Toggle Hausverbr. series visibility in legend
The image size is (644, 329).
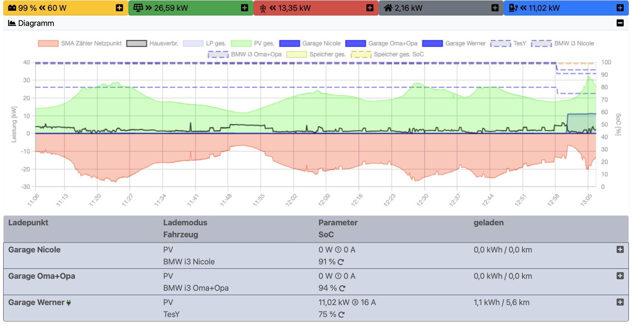point(163,43)
